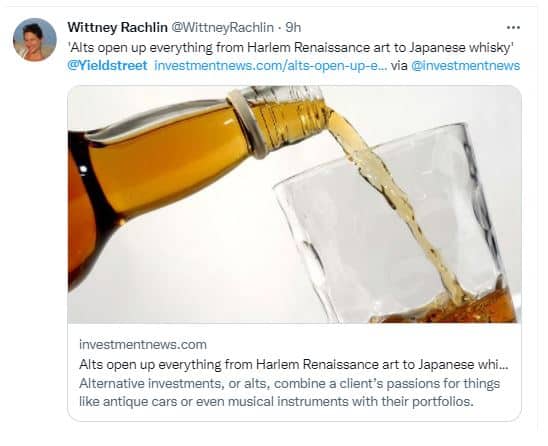The image size is (548, 446).
Task: Click the bottle neck ring in the image
Action: coord(248,123)
